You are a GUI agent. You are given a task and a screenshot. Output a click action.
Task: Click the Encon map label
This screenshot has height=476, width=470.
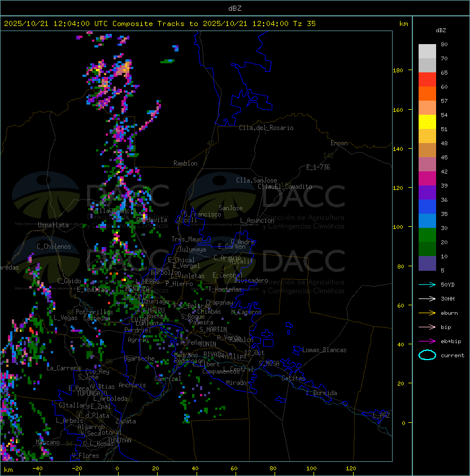[339, 143]
